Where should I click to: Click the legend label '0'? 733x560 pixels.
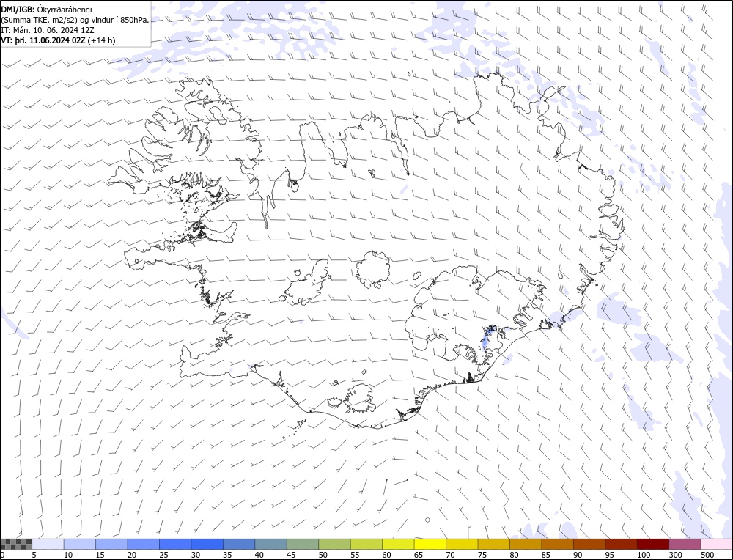2,555
